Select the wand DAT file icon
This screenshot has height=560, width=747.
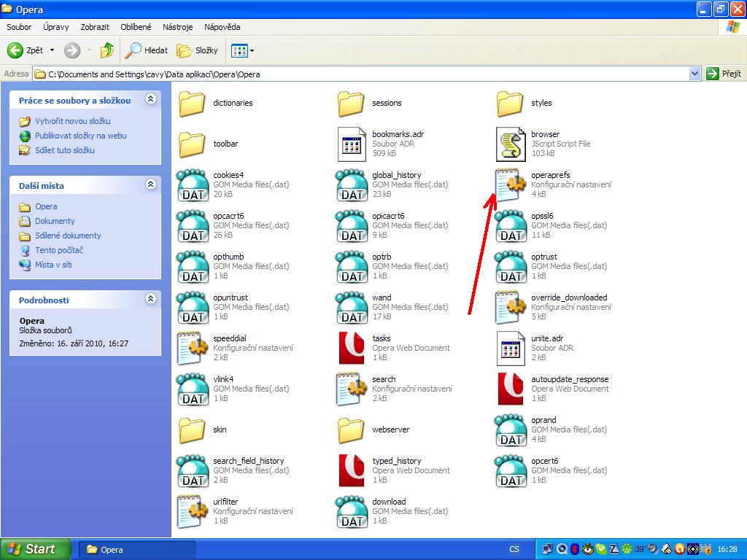(352, 308)
